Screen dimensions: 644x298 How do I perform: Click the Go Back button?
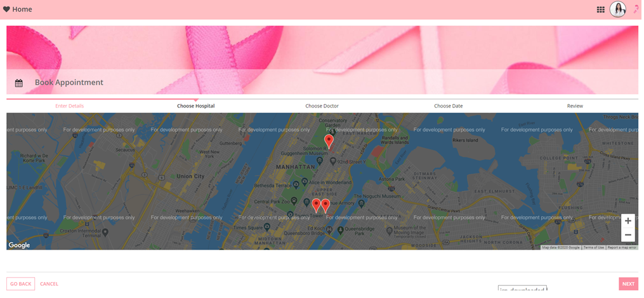click(x=20, y=284)
